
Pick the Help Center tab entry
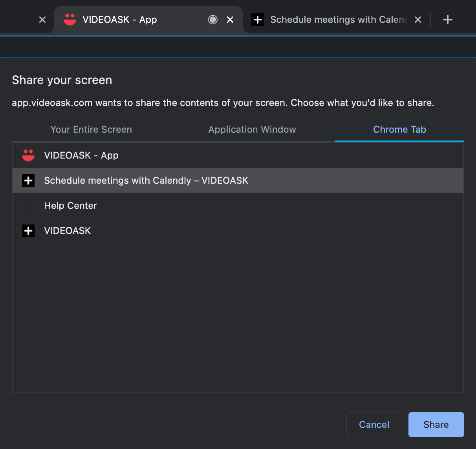pos(238,206)
